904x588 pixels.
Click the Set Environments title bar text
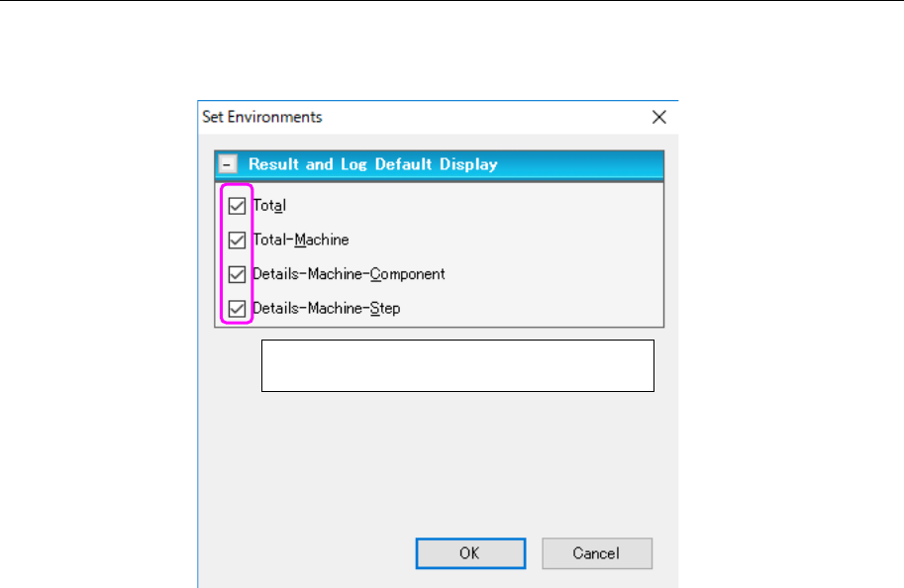(262, 117)
